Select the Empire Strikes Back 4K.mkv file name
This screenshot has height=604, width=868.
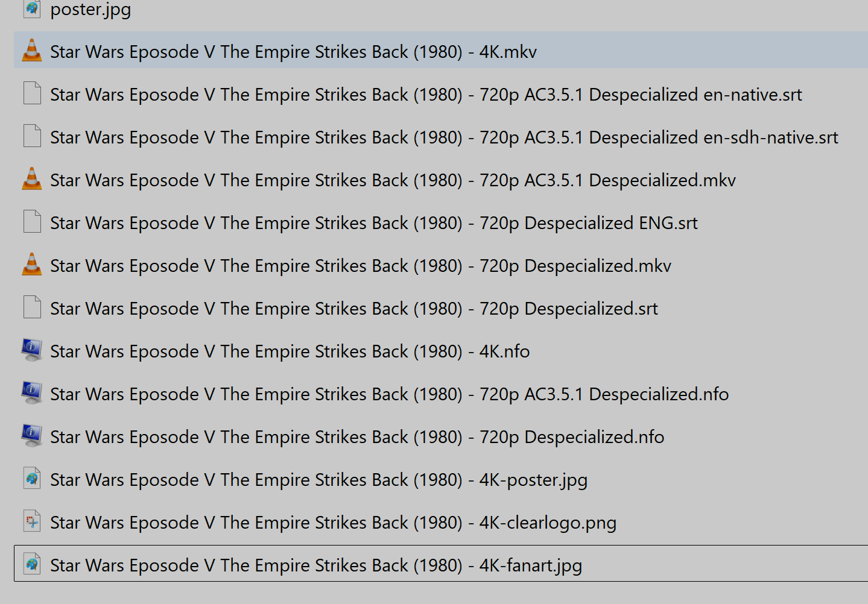293,52
